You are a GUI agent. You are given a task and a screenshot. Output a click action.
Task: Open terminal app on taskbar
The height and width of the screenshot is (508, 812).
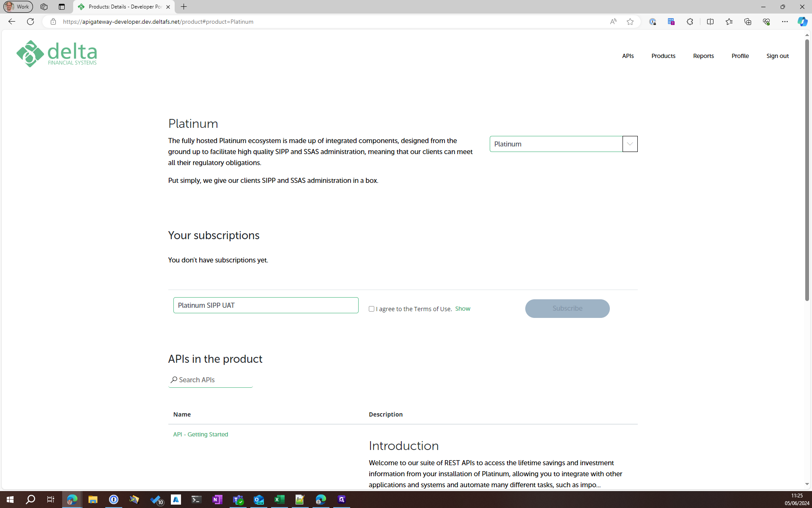tap(196, 500)
